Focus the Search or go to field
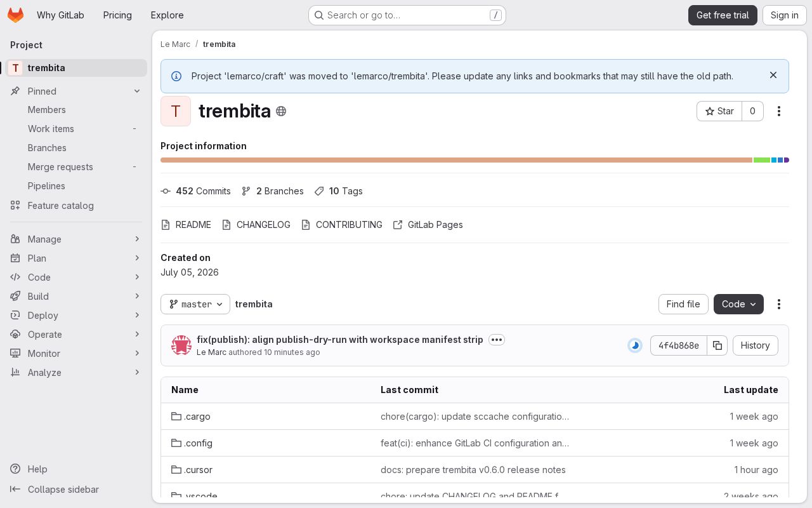 tap(407, 15)
